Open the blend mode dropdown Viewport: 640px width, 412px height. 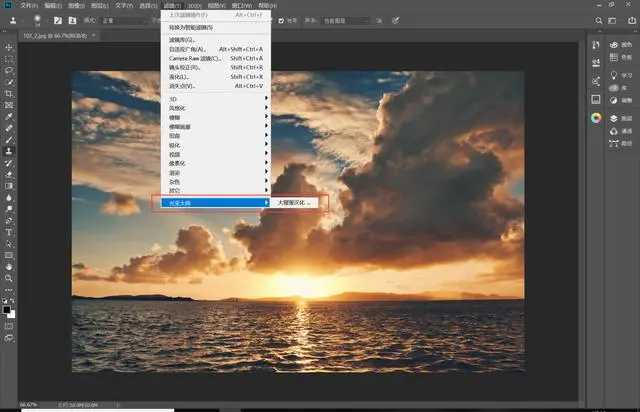click(x=124, y=20)
